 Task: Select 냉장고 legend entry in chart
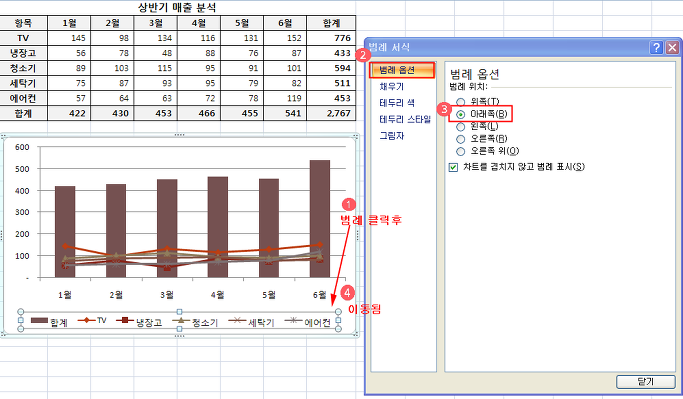coord(139,322)
